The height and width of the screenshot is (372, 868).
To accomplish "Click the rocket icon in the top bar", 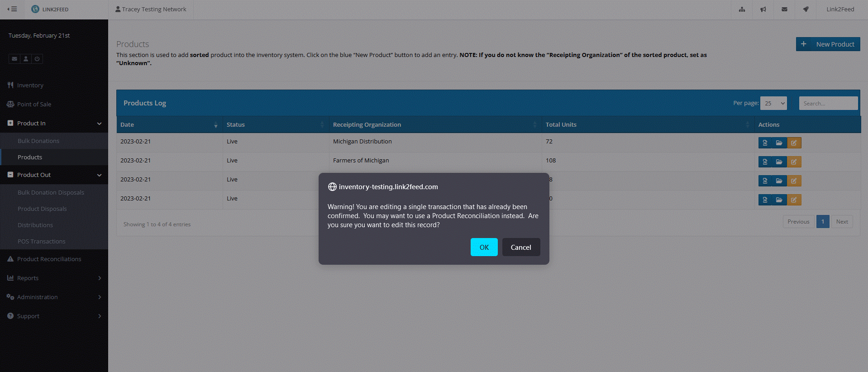I will (806, 9).
